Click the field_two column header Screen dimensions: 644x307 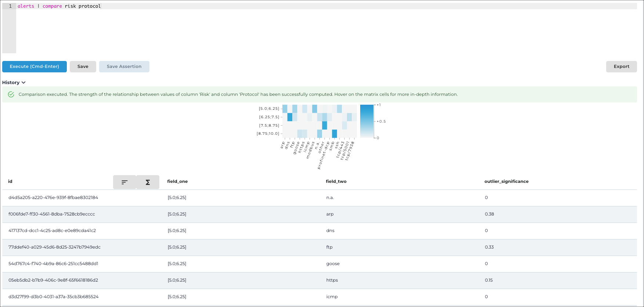pyautogui.click(x=336, y=181)
